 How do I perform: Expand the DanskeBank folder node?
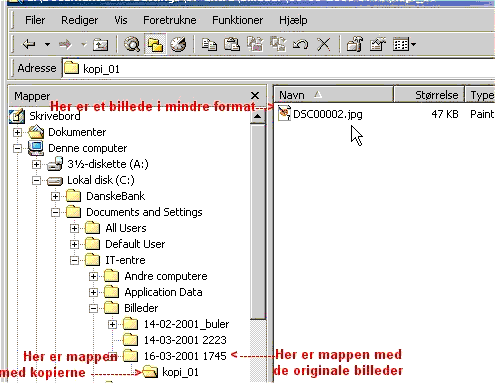coord(55,196)
